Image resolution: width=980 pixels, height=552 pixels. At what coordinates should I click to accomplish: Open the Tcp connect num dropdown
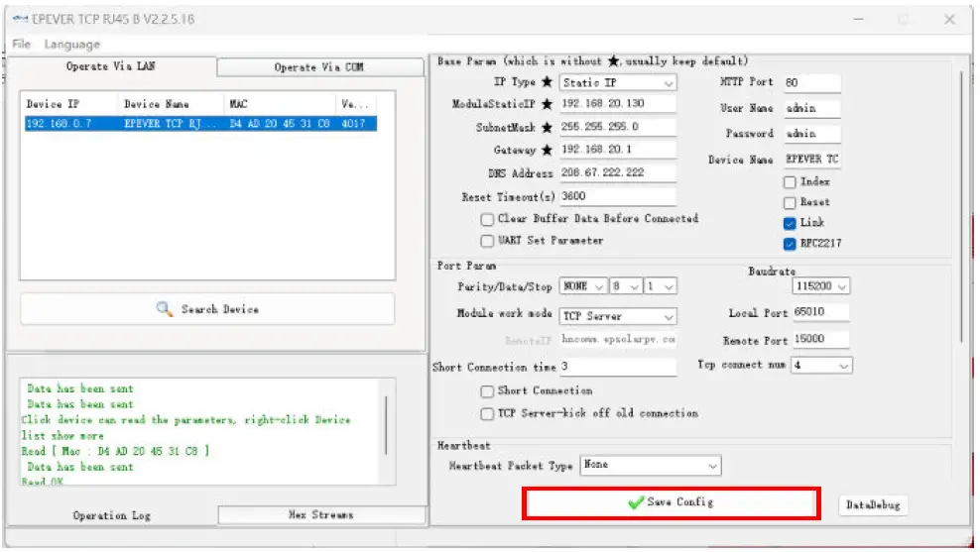pyautogui.click(x=822, y=366)
